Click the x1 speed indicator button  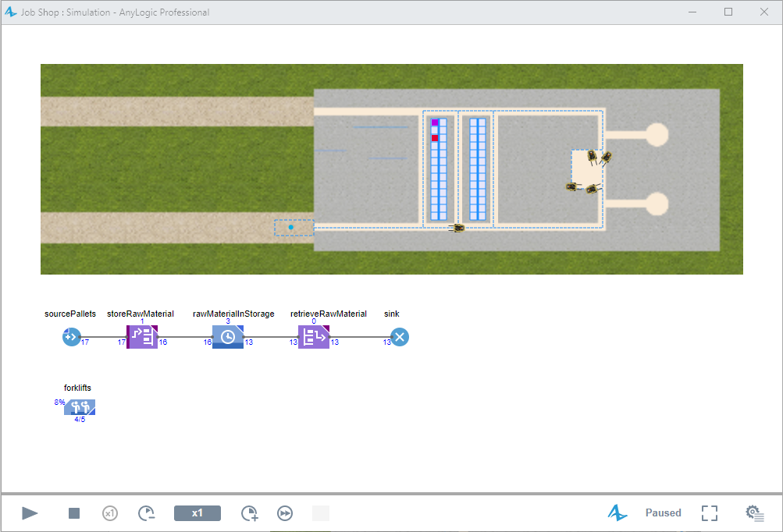tap(198, 513)
